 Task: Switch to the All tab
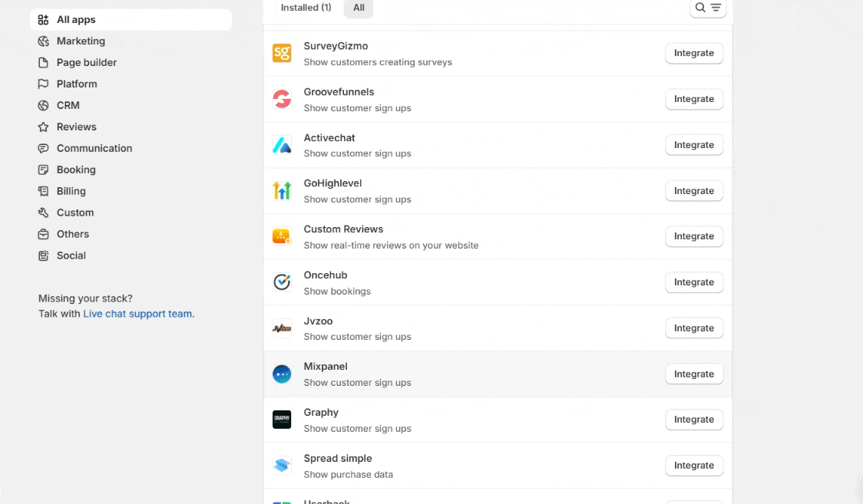(359, 8)
